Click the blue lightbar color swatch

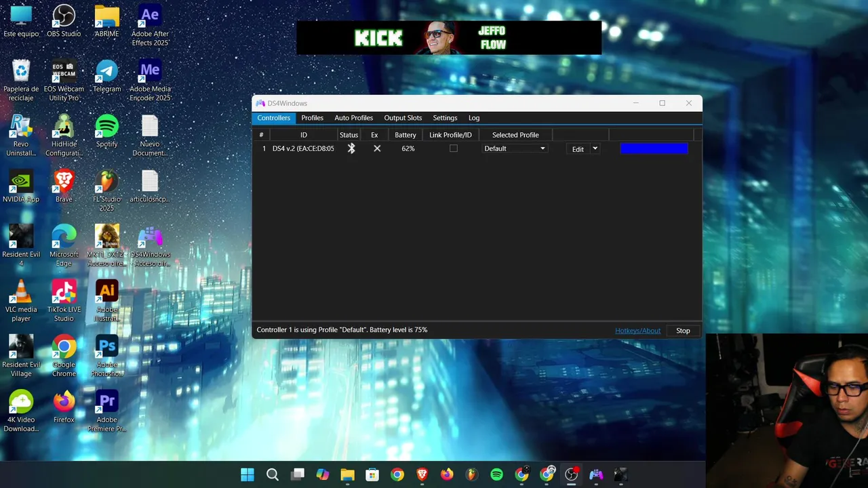click(x=654, y=148)
